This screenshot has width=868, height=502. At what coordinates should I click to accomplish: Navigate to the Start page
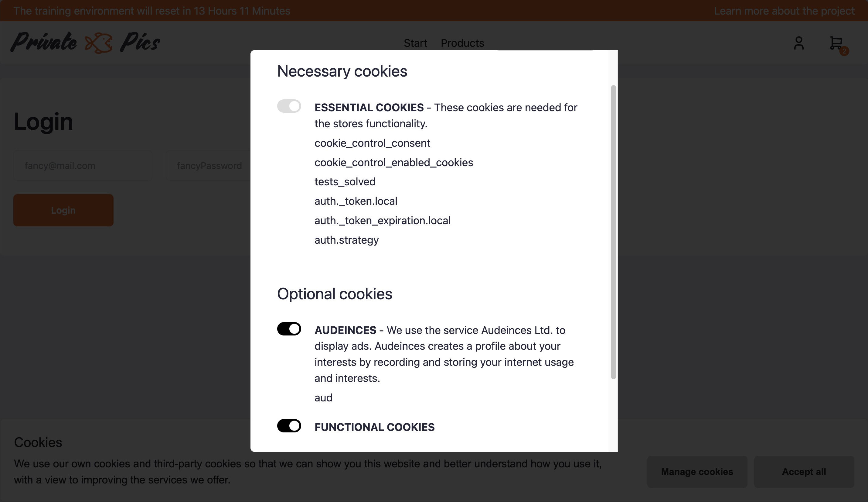[415, 43]
